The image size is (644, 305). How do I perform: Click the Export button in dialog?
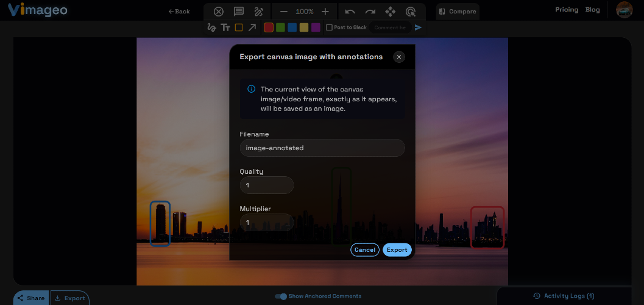point(397,250)
